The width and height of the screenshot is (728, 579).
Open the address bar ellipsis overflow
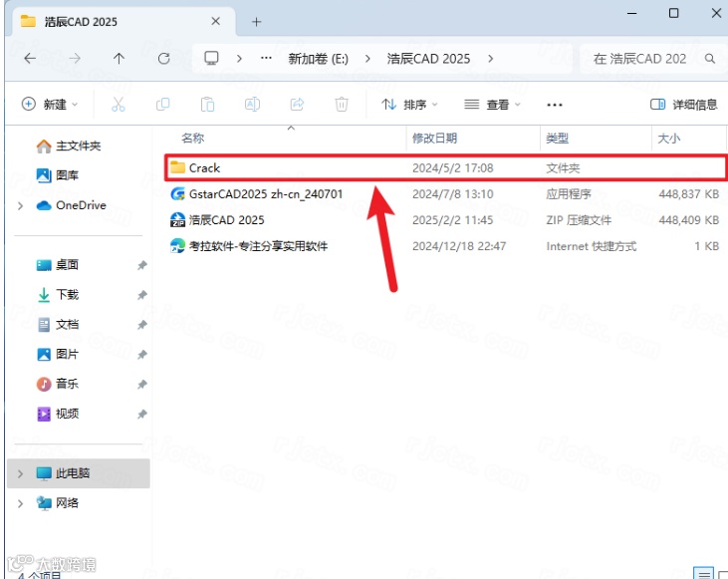tap(266, 59)
